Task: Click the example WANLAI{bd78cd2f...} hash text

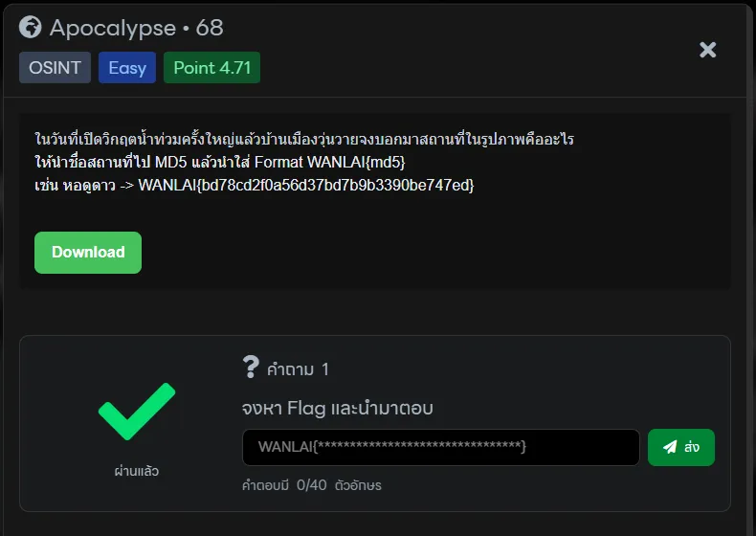Action: point(306,185)
